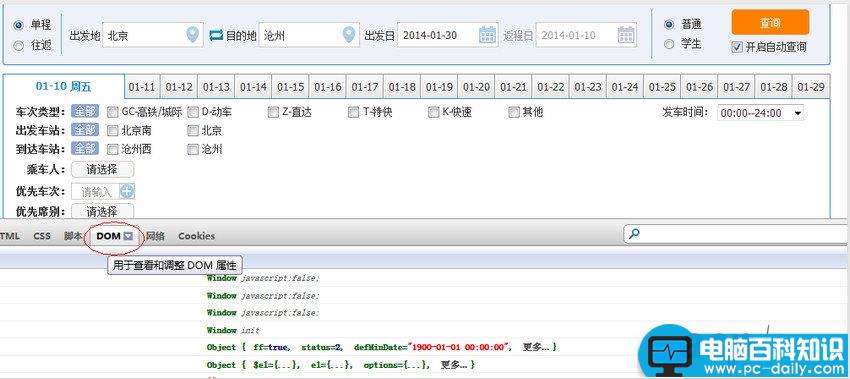Check the 沧州 arrival station box

[193, 150]
